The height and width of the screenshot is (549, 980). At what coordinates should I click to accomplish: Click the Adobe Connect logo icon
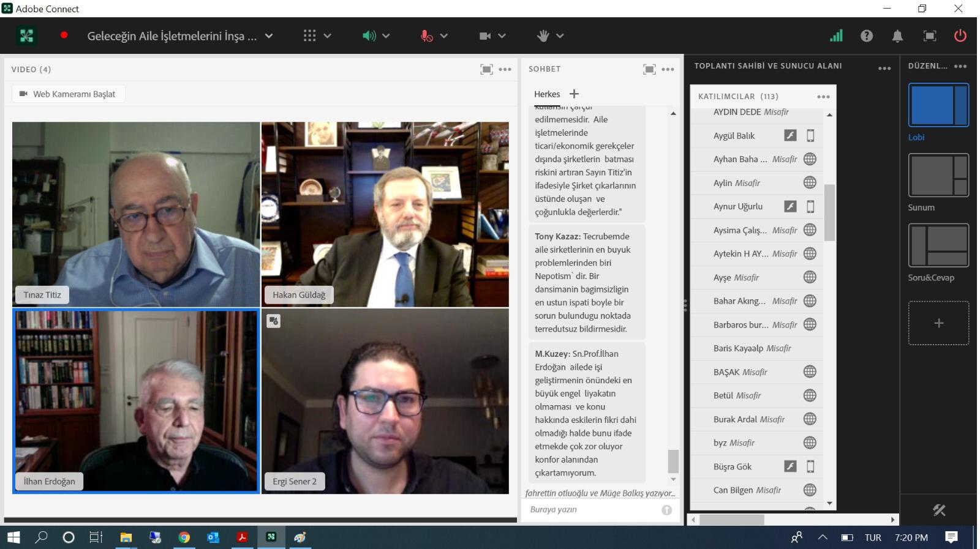[x=26, y=36]
